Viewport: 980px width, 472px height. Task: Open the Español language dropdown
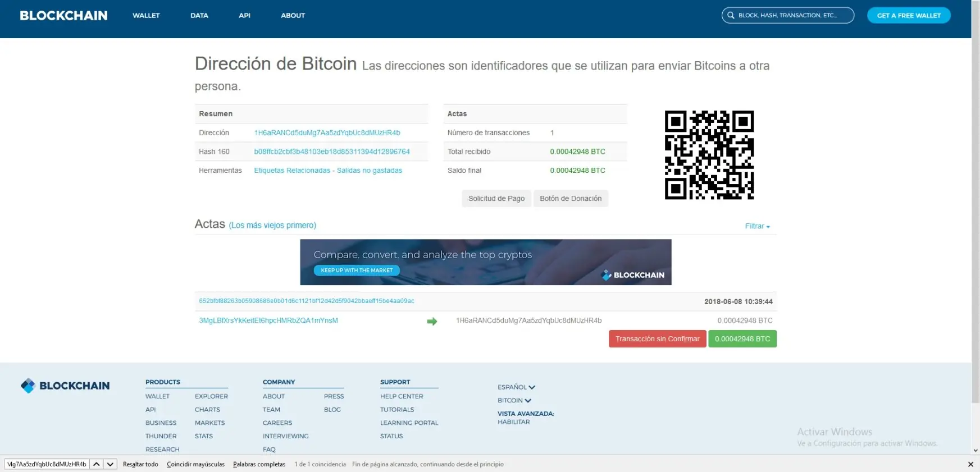(x=516, y=387)
